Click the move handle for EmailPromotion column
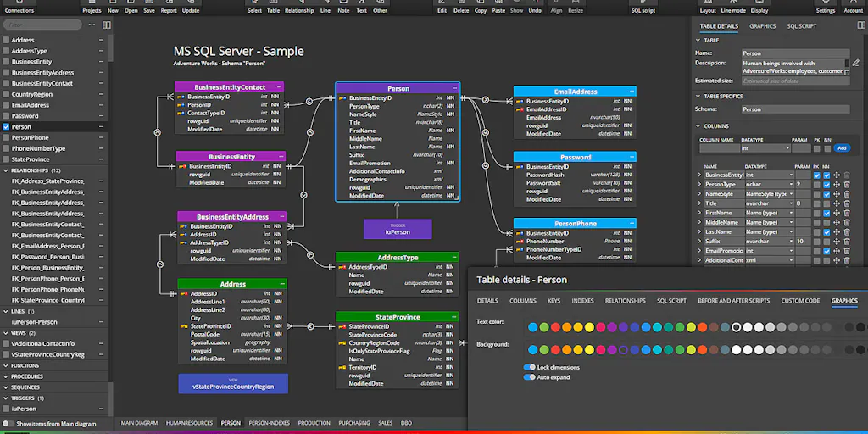 coord(837,251)
